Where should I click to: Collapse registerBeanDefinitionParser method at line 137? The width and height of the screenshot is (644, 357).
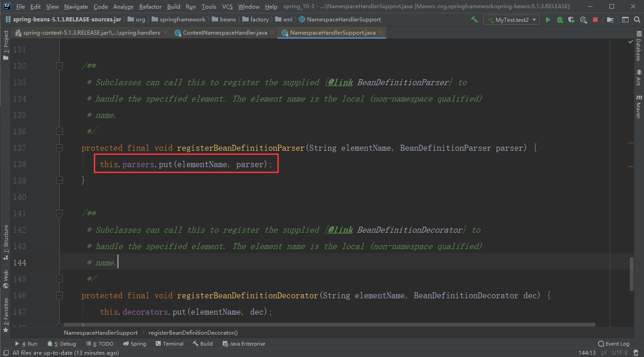click(59, 148)
